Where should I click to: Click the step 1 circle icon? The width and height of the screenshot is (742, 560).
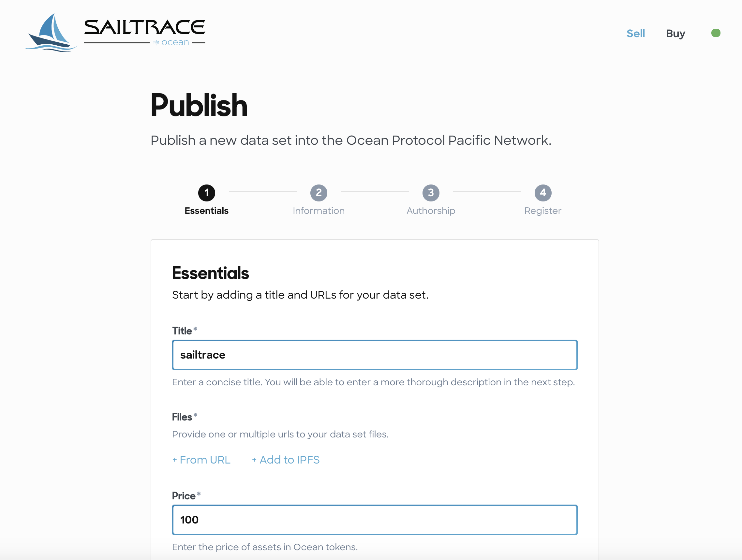click(206, 193)
